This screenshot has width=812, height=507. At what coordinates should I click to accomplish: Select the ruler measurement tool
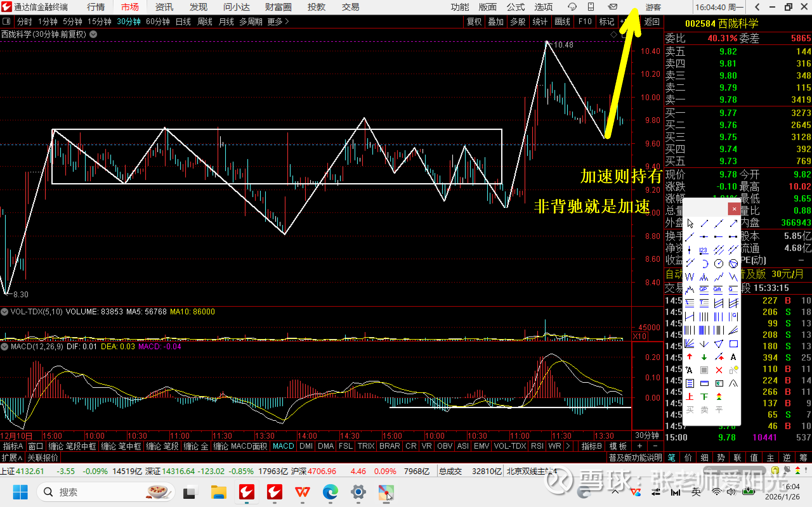pyautogui.click(x=704, y=383)
